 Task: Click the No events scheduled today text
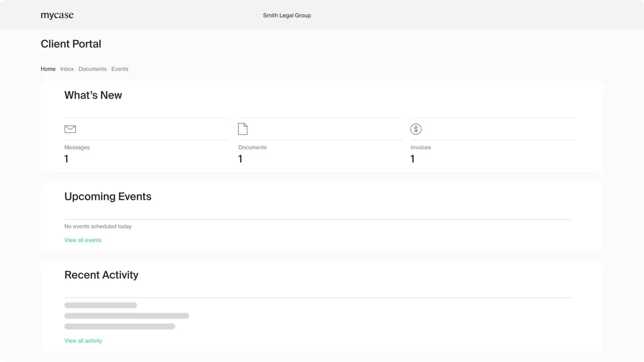pos(98,226)
